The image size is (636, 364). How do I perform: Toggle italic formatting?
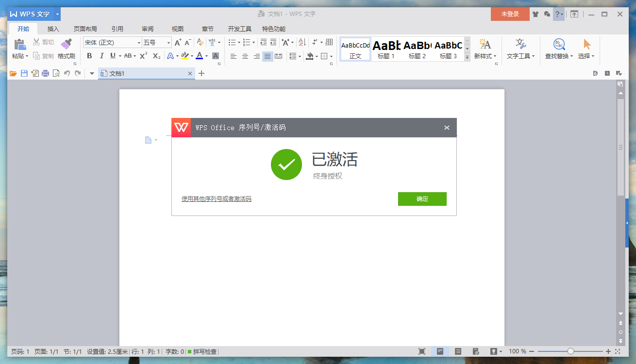coord(101,56)
